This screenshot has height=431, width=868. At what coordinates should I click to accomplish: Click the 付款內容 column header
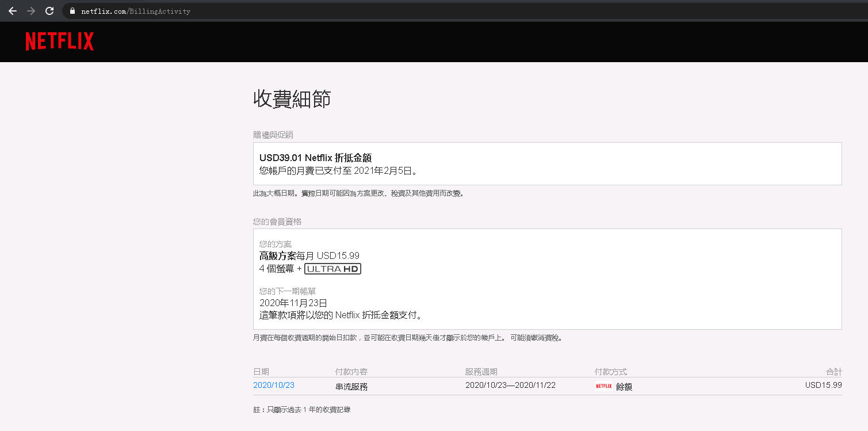click(351, 372)
